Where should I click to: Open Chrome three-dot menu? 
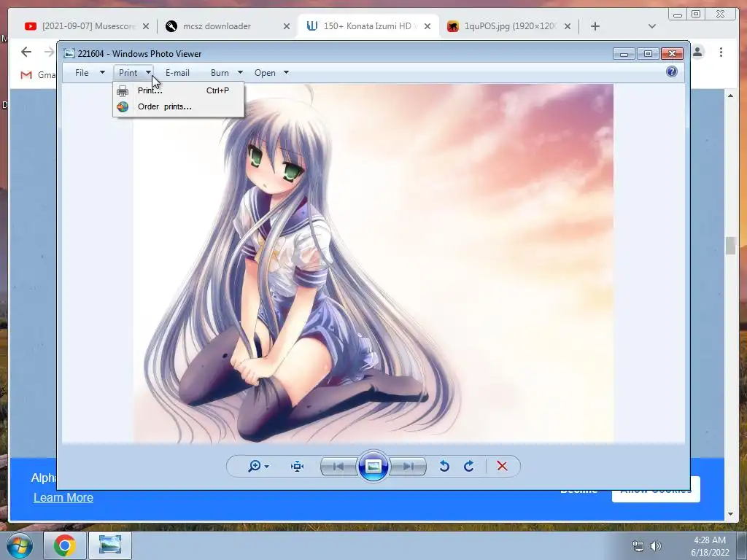point(721,52)
